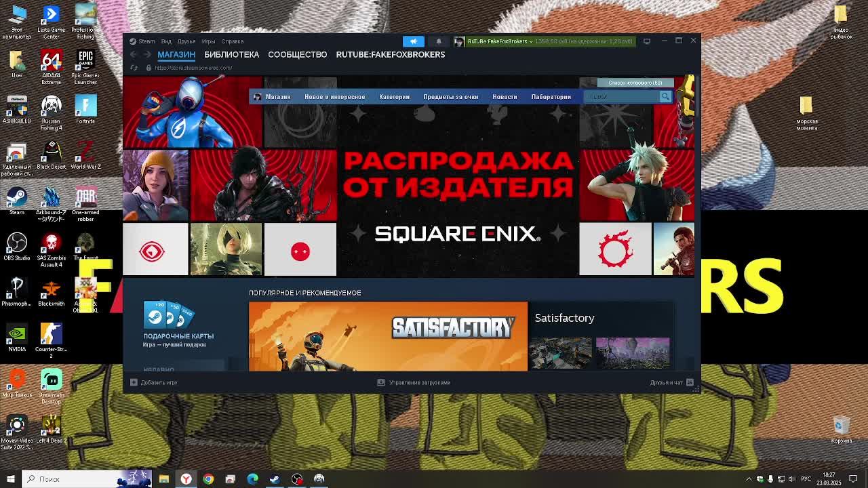Switch the РУС keyboard language indicator

point(806,479)
